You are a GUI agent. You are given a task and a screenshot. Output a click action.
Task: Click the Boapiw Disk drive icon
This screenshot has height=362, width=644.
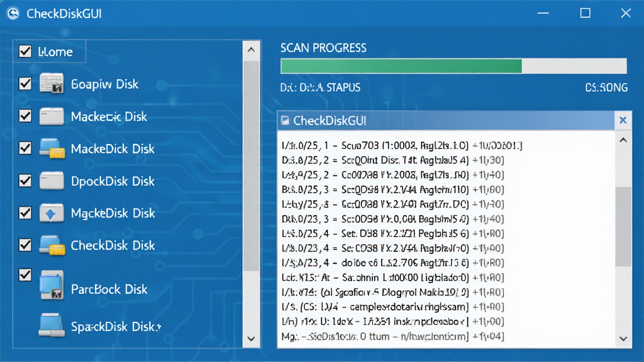(x=52, y=84)
